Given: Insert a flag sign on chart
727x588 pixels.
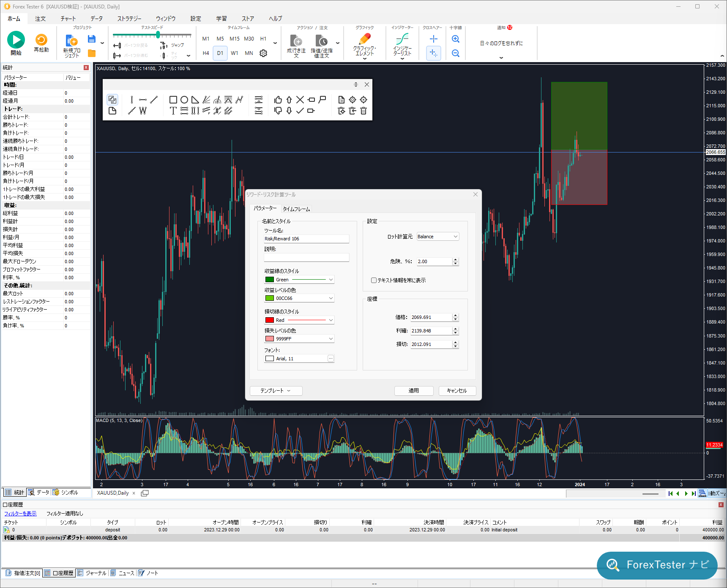Looking at the screenshot, I should [x=323, y=100].
